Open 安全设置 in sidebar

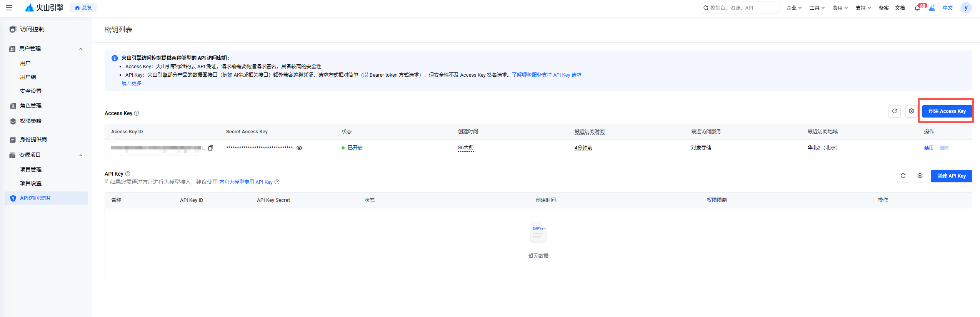pos(31,91)
